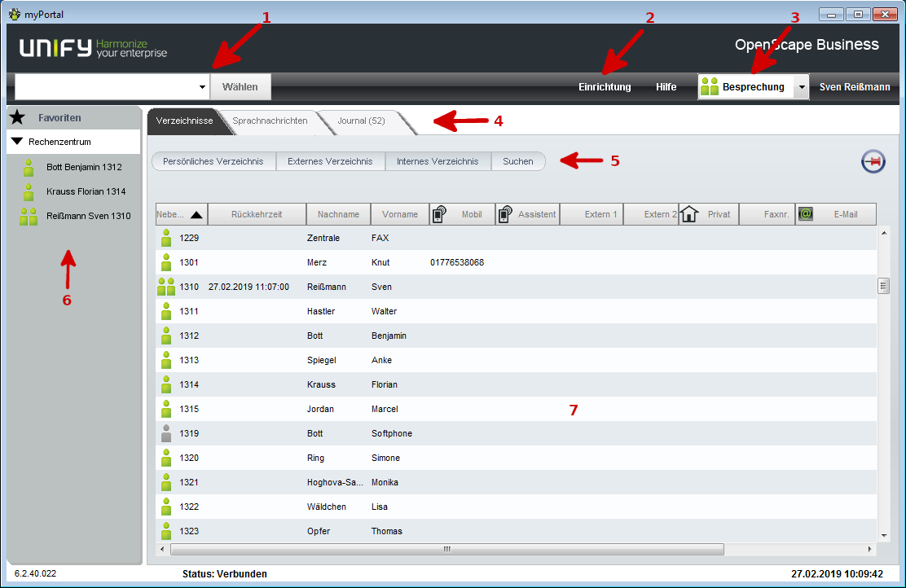Screen dimensions: 906x588
Task: Click green presence icon for extension 1301
Action: click(x=166, y=262)
